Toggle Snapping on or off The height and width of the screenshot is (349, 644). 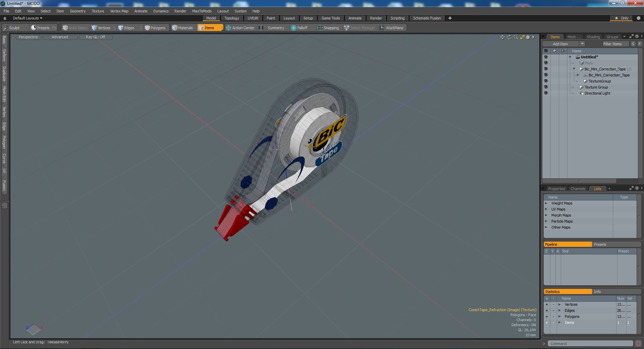(328, 28)
